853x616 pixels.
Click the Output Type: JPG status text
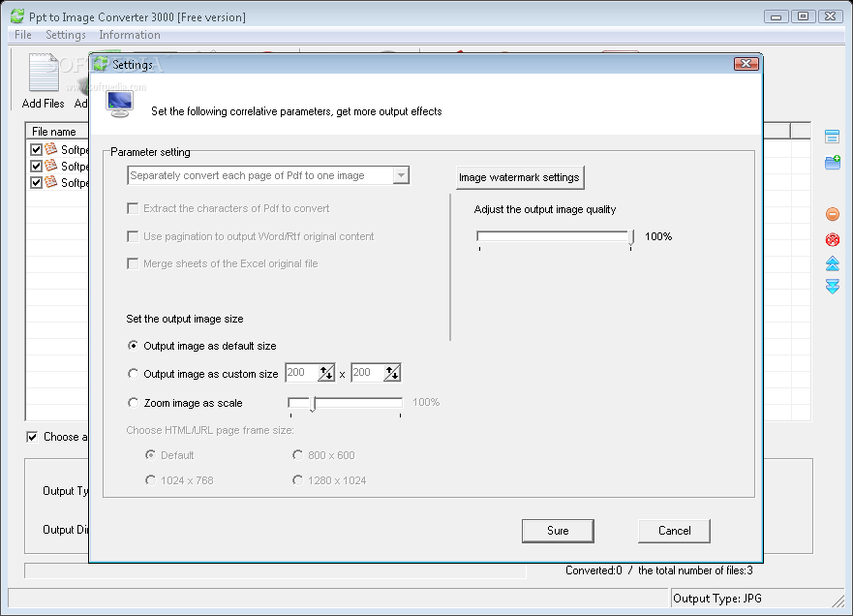[x=717, y=599]
